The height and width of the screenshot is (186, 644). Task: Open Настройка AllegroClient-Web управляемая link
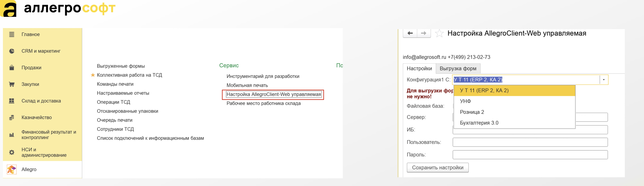(x=274, y=94)
